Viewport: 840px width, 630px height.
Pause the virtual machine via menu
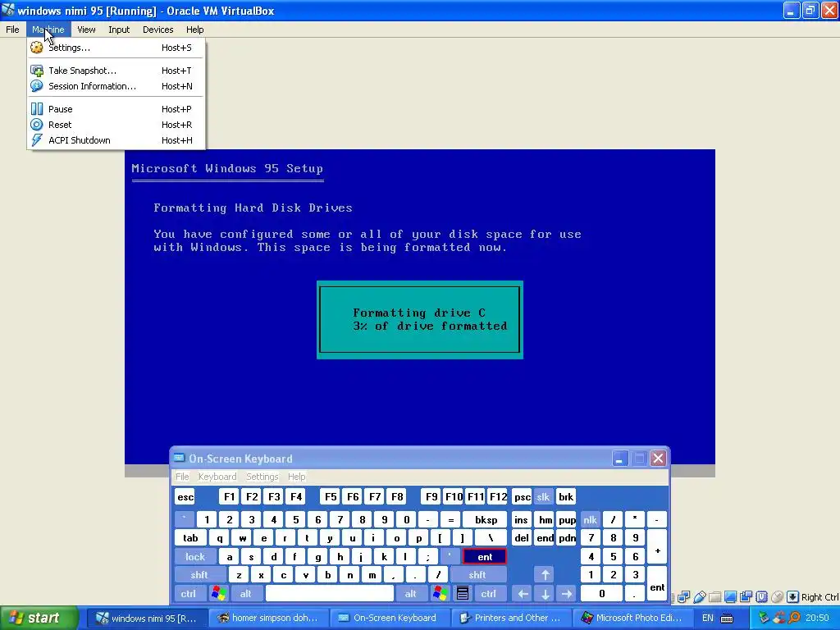pos(116,109)
